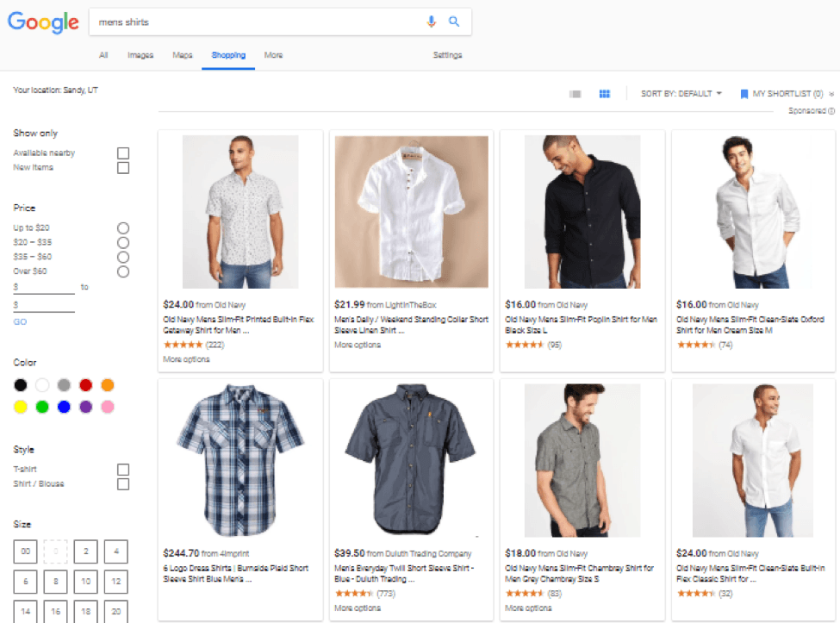Open the Sort By Default dropdown
Screen dimensions: 840x623
[681, 94]
